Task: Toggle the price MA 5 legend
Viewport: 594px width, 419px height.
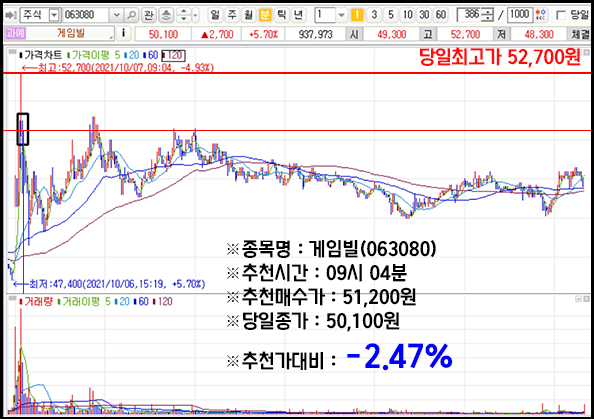Action: [x=117, y=55]
